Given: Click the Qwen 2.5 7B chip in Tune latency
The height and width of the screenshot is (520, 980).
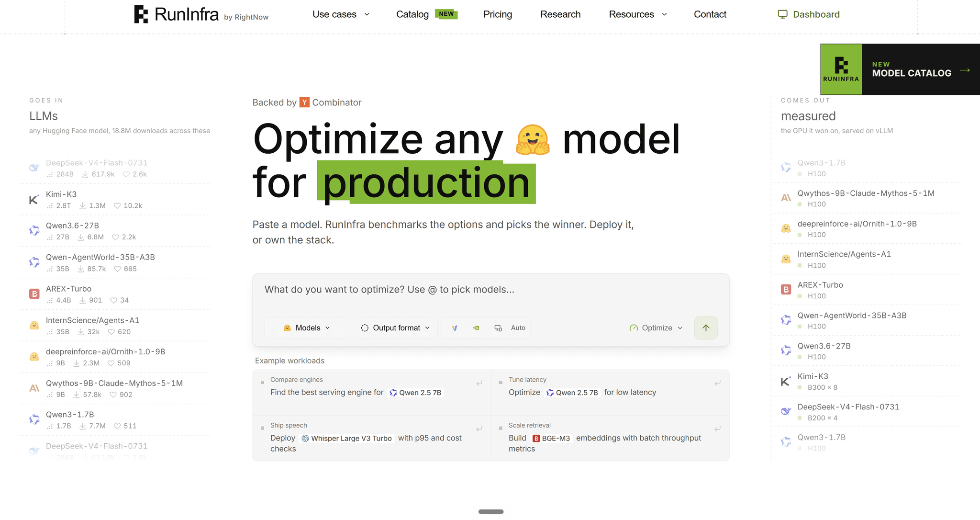Looking at the screenshot, I should 572,393.
